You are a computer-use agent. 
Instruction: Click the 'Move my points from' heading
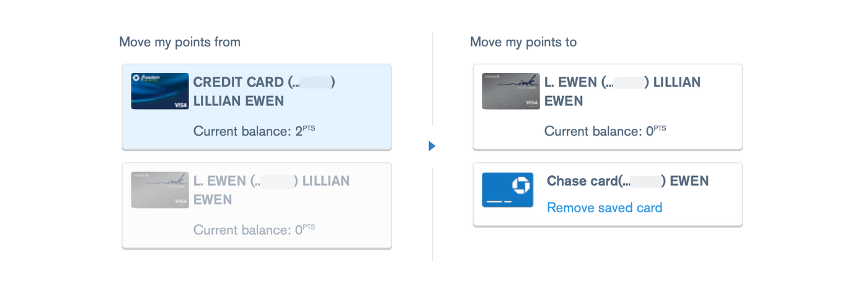click(x=180, y=42)
